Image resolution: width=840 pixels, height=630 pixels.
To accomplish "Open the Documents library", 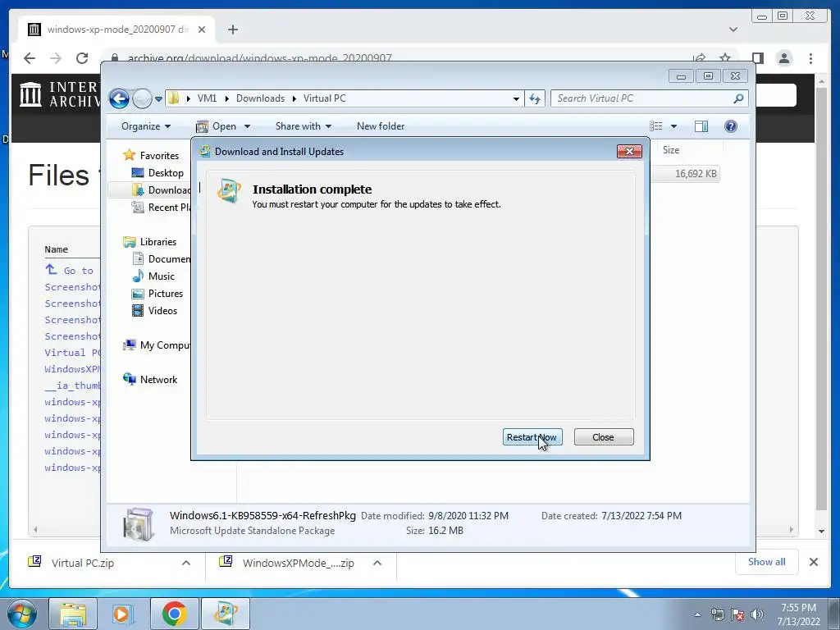I will tap(162, 258).
